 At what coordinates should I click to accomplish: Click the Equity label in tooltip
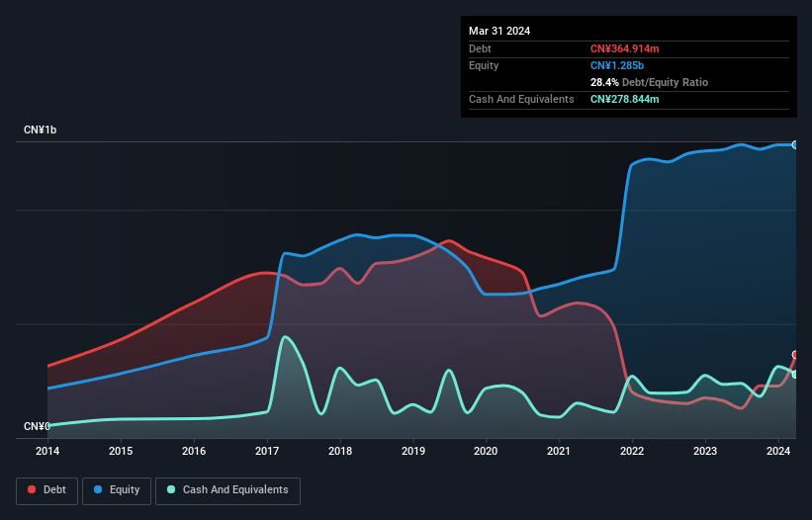tap(484, 65)
